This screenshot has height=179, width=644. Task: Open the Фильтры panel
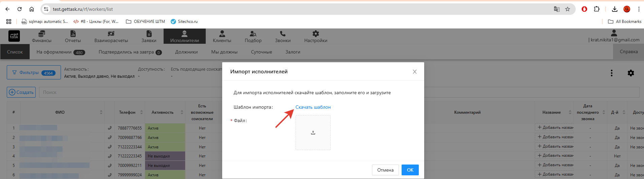[x=34, y=73]
